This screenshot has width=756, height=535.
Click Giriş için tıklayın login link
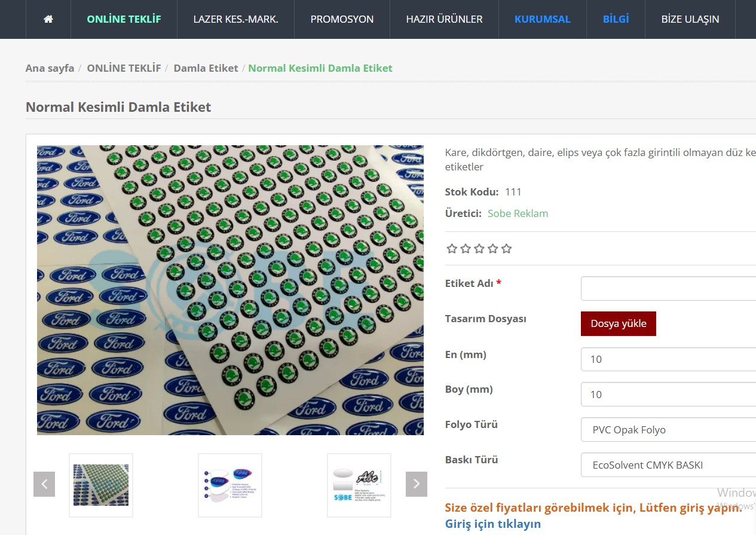493,524
